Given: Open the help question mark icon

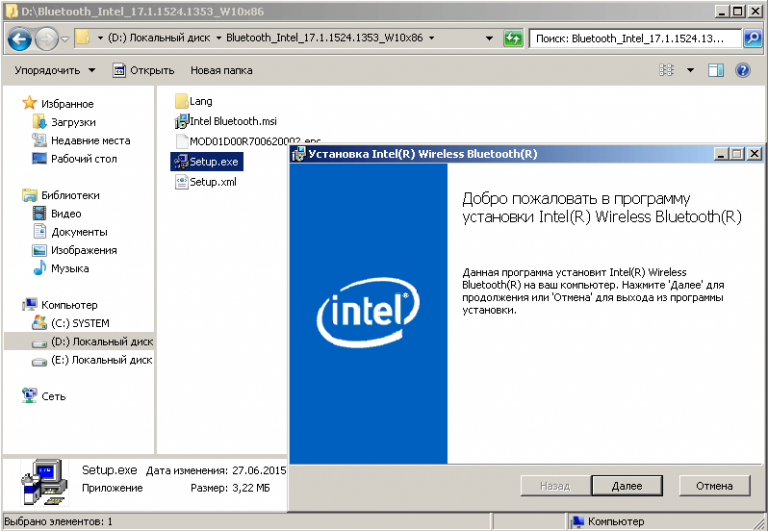Looking at the screenshot, I should tap(743, 71).
